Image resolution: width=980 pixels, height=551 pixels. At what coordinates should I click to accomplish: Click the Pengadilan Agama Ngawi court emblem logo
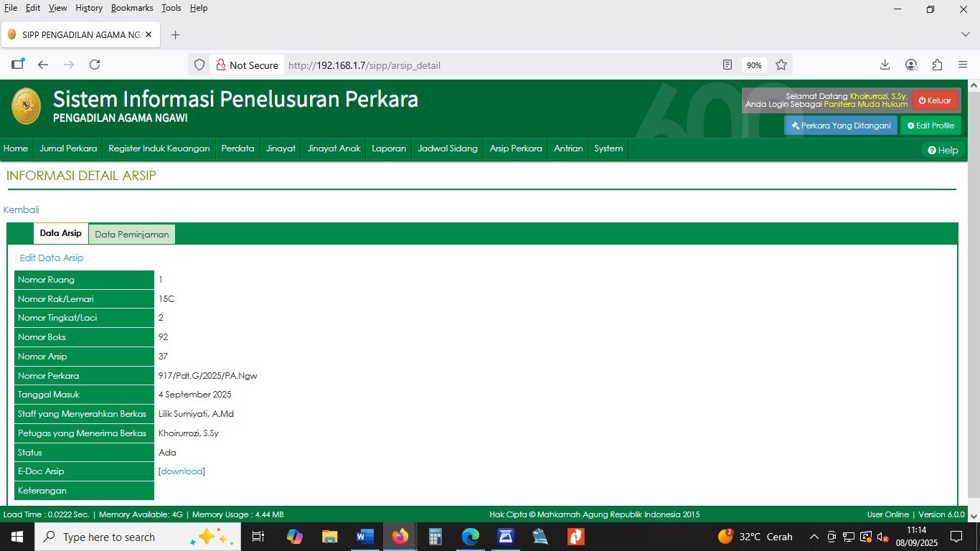(26, 105)
